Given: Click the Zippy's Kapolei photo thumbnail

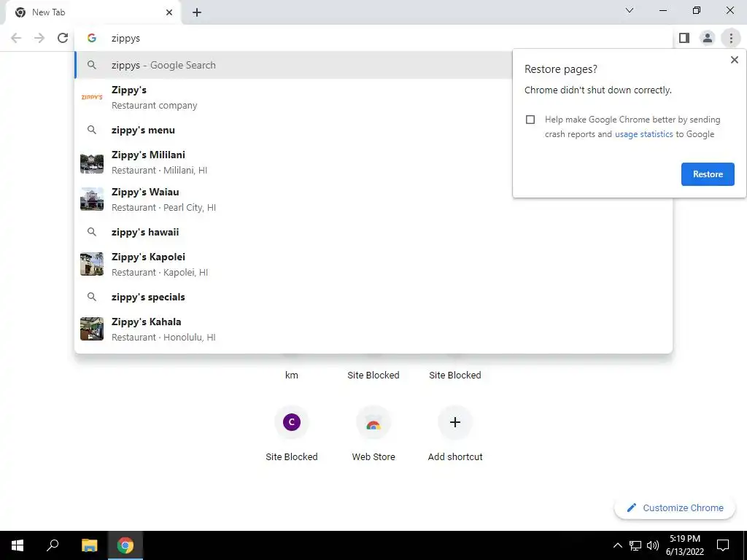Looking at the screenshot, I should (92, 264).
